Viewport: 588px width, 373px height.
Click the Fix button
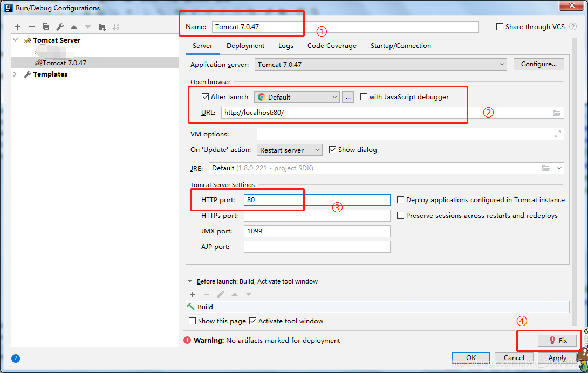tap(557, 340)
